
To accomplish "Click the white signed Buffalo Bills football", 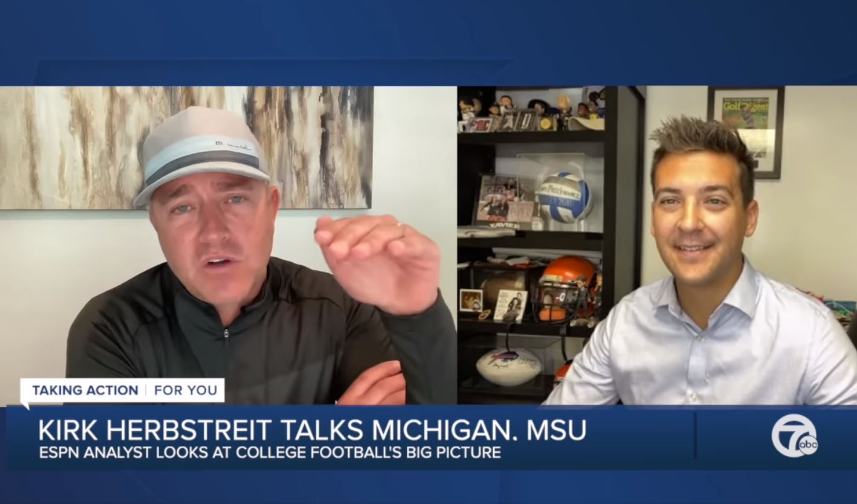I will click(508, 366).
